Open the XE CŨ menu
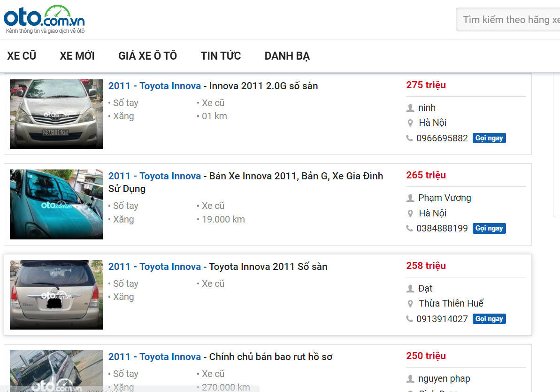 tap(22, 56)
